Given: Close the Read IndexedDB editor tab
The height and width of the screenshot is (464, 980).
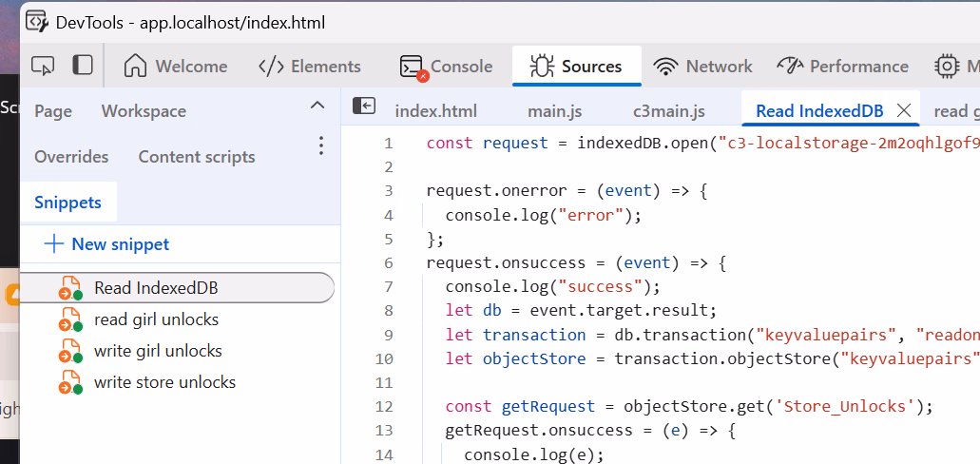Looking at the screenshot, I should pos(904,110).
